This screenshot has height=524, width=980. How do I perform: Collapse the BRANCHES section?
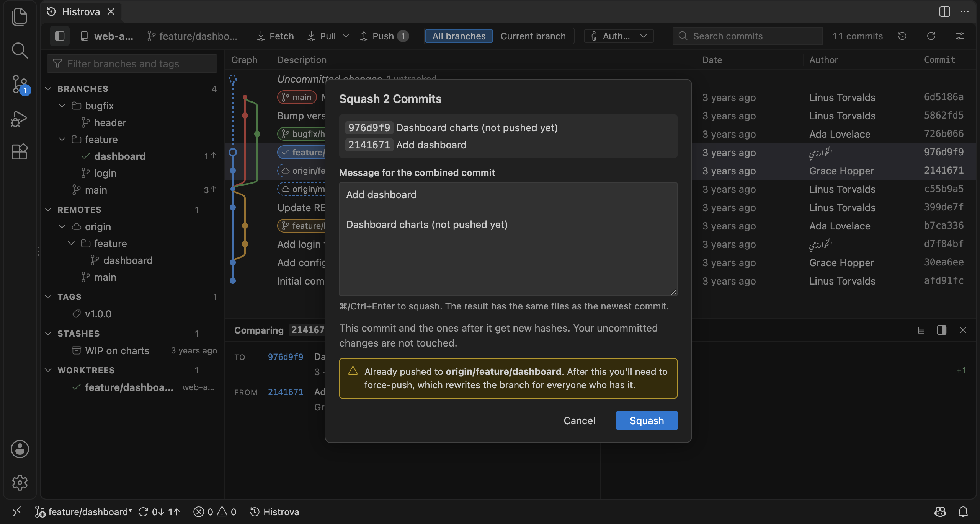click(x=132, y=89)
